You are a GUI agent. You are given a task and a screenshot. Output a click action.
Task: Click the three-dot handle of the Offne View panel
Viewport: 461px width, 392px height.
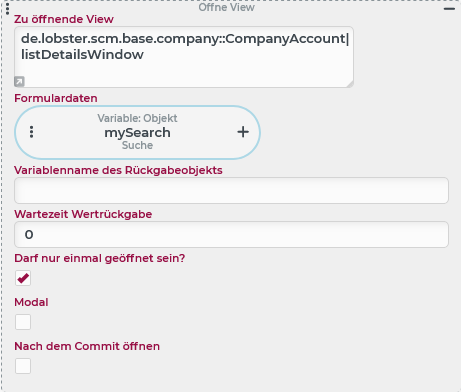click(8, 9)
